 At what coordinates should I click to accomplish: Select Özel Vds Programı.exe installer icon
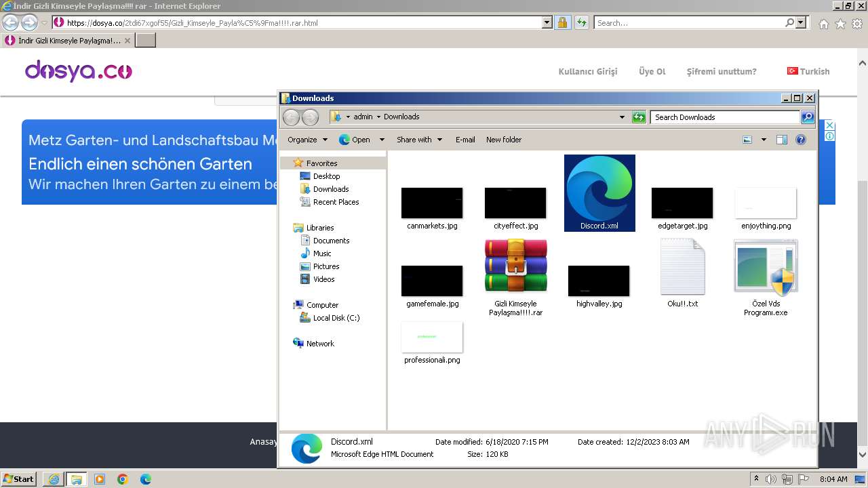(x=766, y=267)
